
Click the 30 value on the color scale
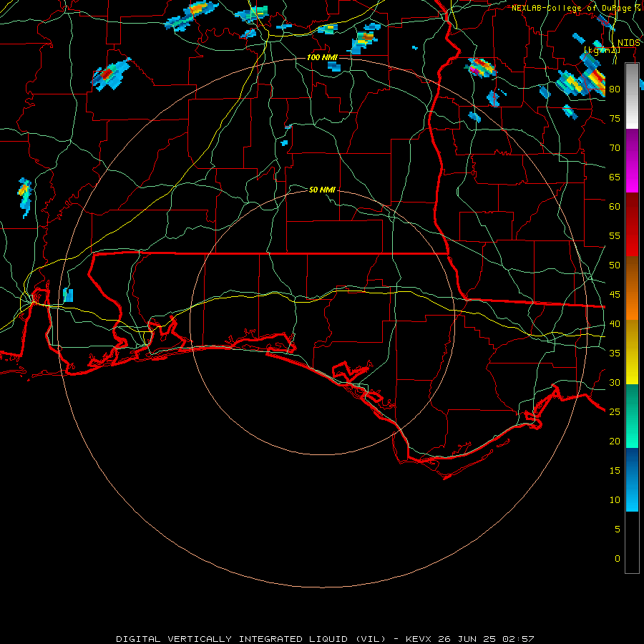(x=615, y=382)
